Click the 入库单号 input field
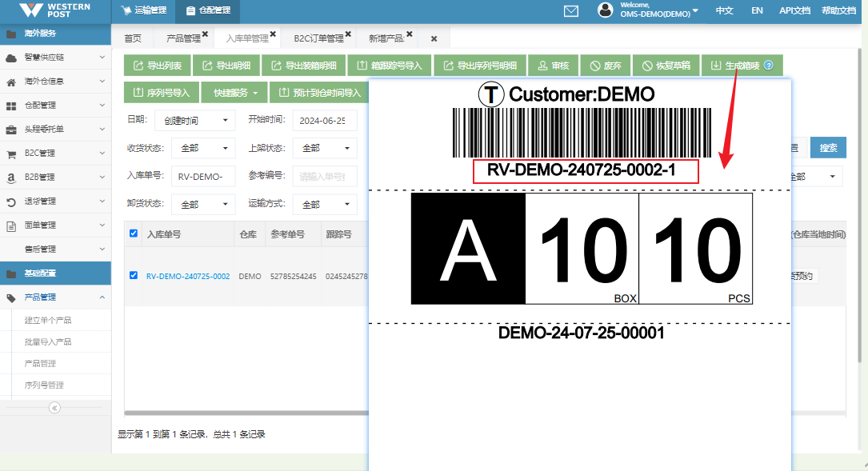 pos(203,177)
